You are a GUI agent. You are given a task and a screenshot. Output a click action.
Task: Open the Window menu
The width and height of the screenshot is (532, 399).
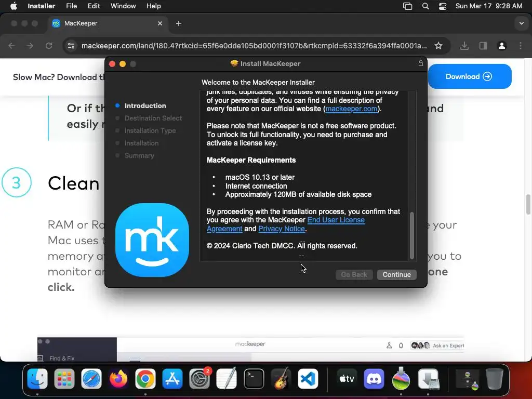coord(123,6)
